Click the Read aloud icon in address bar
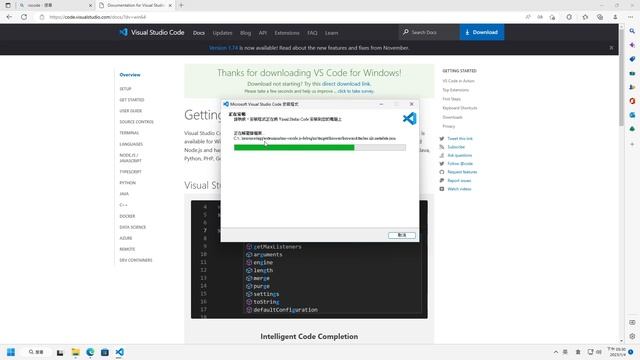Screen dimensions: 640x360 (528, 17)
